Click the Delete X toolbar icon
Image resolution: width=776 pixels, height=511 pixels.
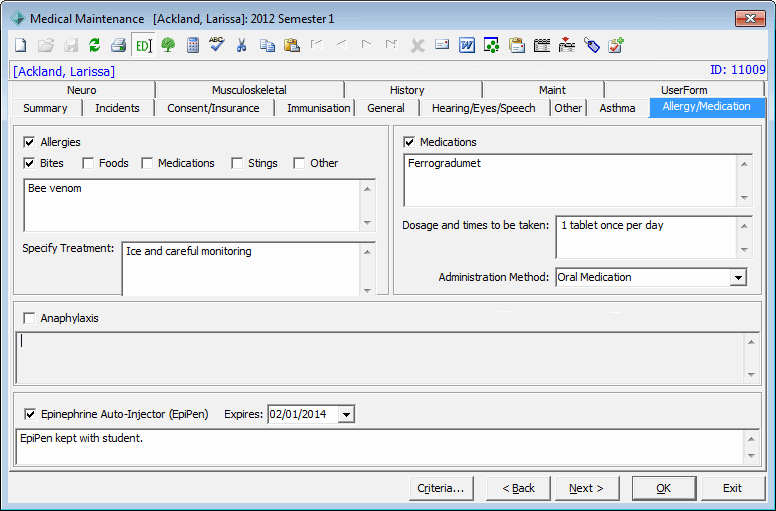coord(417,46)
